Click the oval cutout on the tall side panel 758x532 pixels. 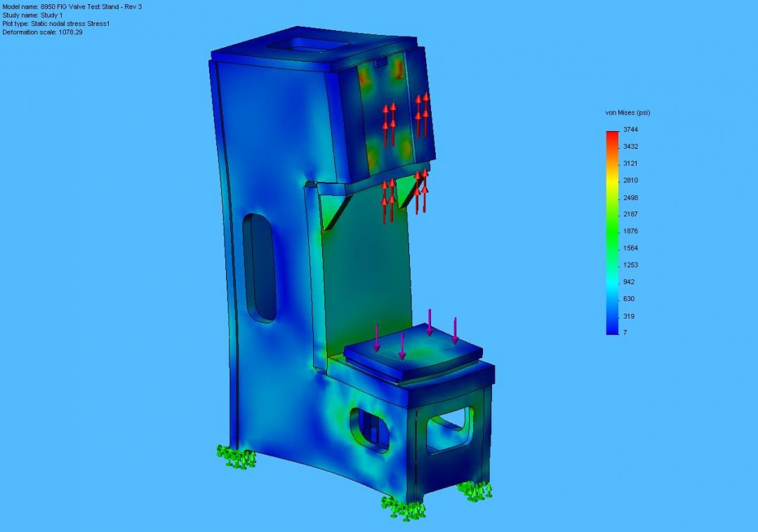[x=258, y=263]
